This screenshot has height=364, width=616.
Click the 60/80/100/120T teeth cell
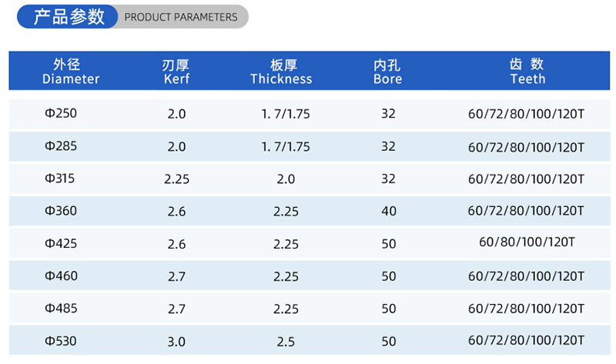(x=527, y=243)
